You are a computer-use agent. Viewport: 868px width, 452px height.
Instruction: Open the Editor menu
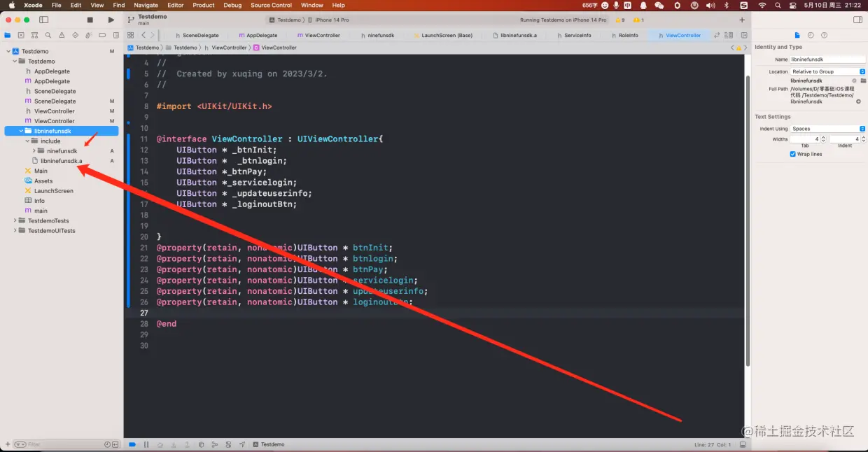176,5
